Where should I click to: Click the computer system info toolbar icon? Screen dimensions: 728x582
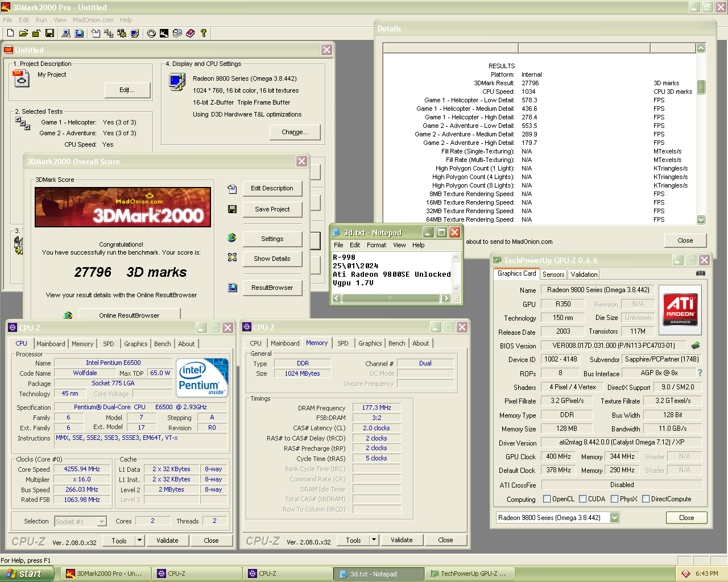tap(66, 33)
